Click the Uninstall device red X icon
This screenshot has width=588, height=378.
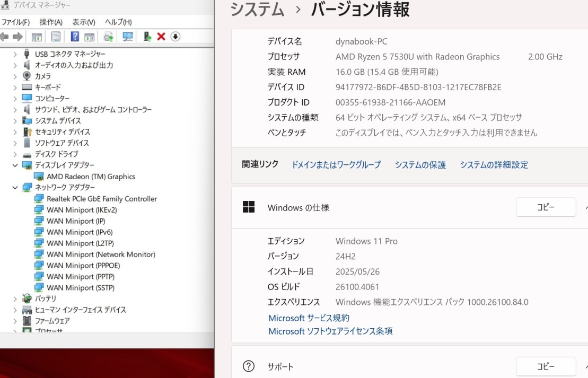click(160, 36)
